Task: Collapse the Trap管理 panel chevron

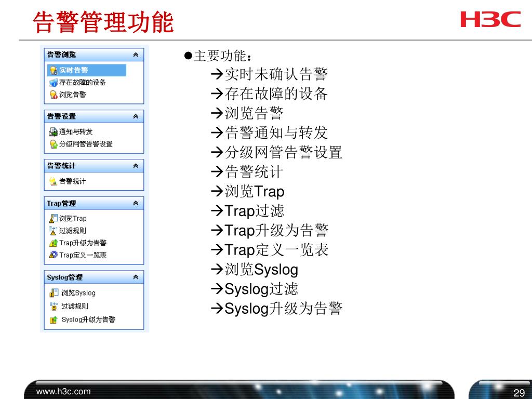Action: click(x=136, y=203)
